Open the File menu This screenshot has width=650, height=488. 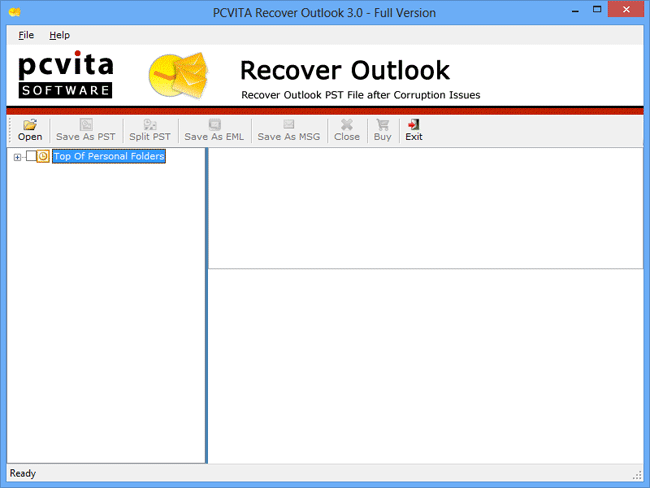point(26,35)
